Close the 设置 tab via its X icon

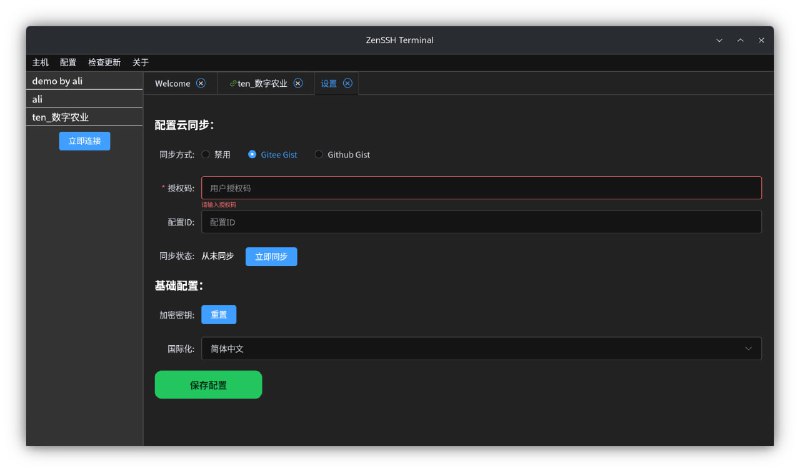tap(347, 83)
